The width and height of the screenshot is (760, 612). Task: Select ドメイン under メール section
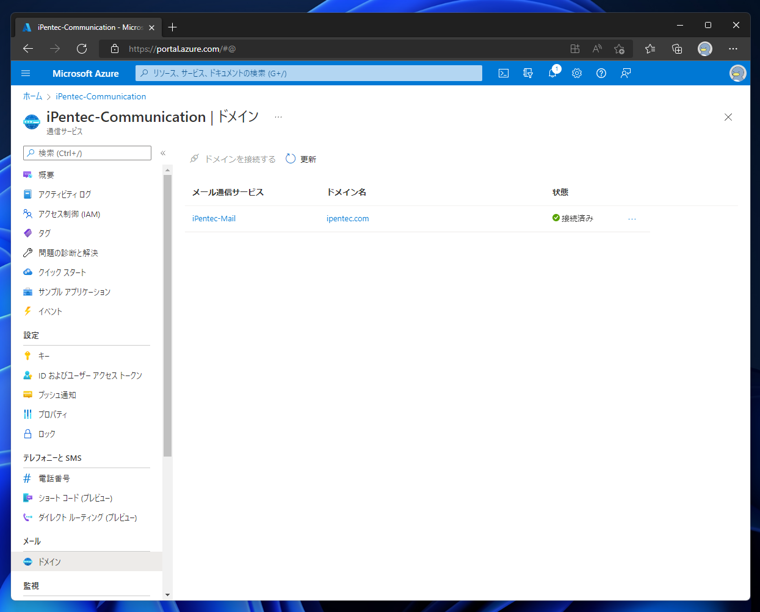pos(87,562)
